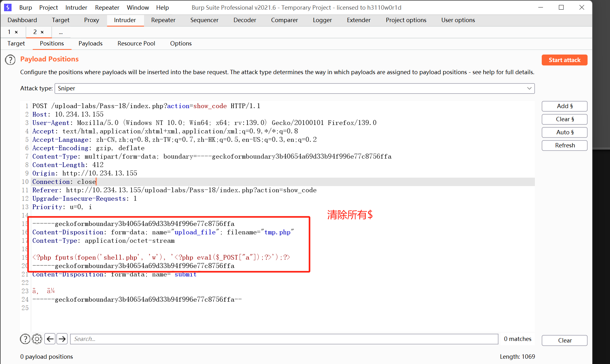Click the Referer header line
Image resolution: width=610 pixels, height=364 pixels.
click(x=175, y=190)
